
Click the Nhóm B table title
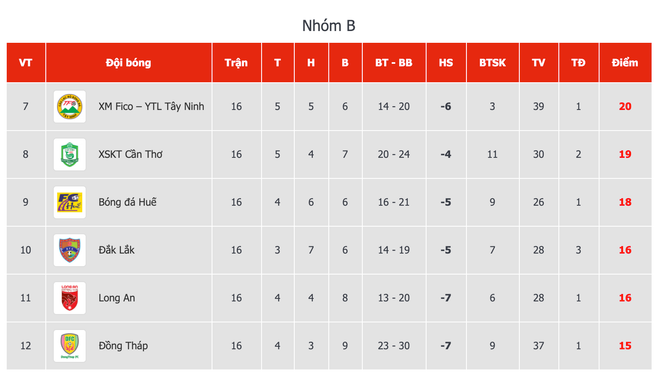329,26
